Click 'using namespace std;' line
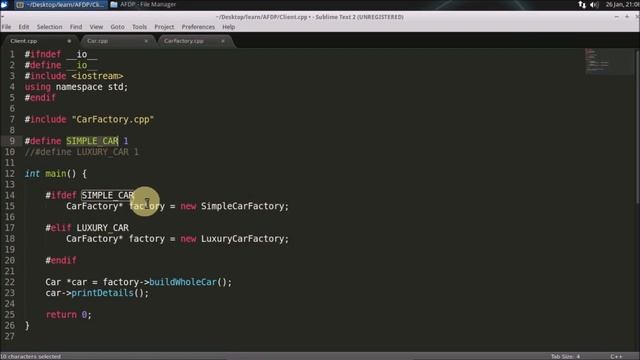Screen dimensions: 640x360 pos(76,87)
